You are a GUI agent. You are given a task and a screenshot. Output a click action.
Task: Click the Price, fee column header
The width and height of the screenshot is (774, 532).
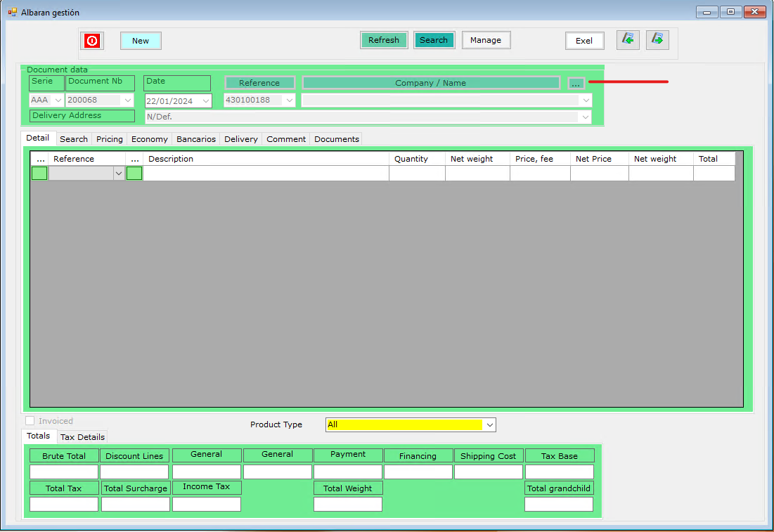[x=540, y=158]
